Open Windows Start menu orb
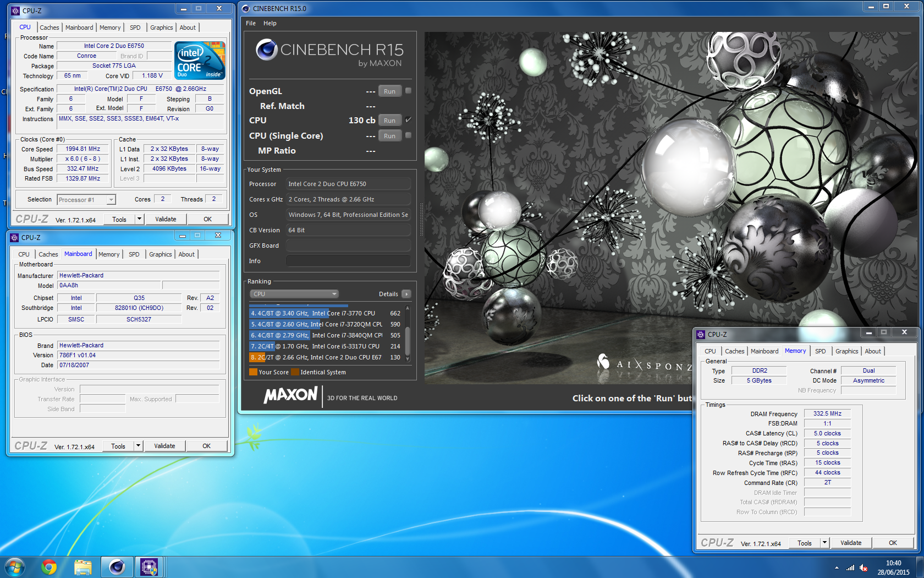Image resolution: width=924 pixels, height=578 pixels. click(15, 566)
